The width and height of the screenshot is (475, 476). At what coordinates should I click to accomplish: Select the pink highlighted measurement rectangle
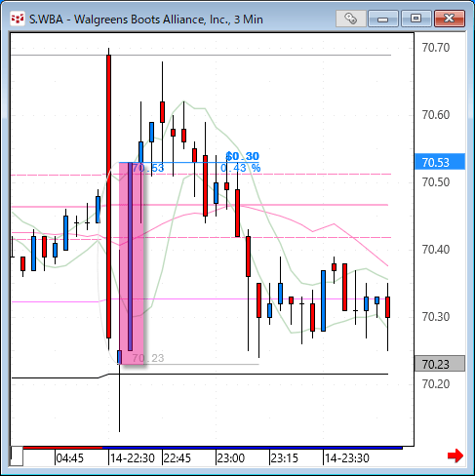coord(132,263)
